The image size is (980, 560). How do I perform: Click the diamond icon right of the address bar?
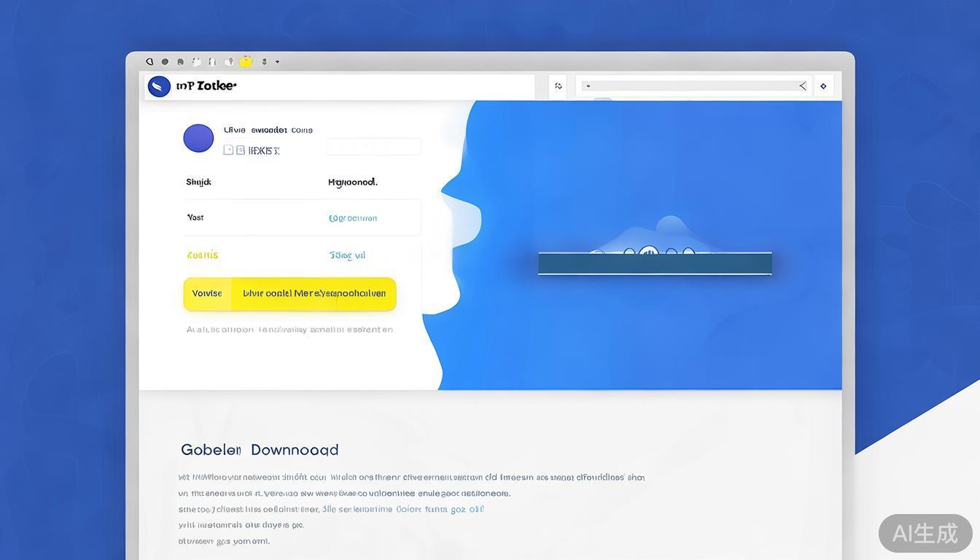click(x=823, y=86)
